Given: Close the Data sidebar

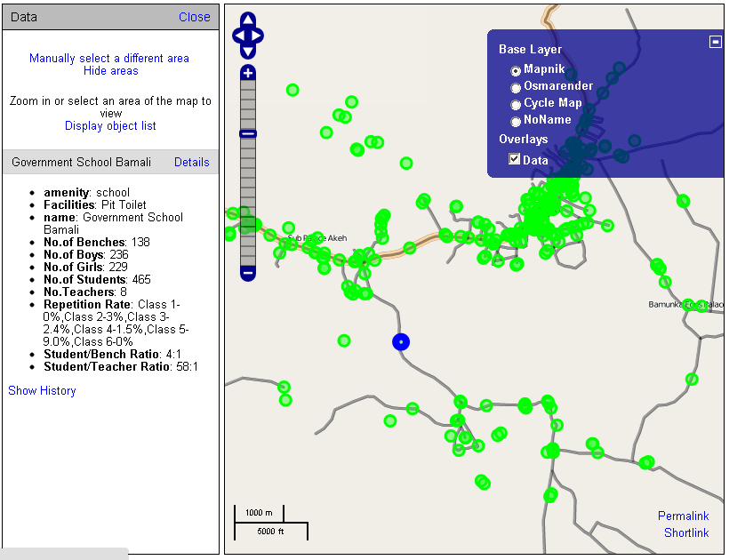Looking at the screenshot, I should point(194,17).
